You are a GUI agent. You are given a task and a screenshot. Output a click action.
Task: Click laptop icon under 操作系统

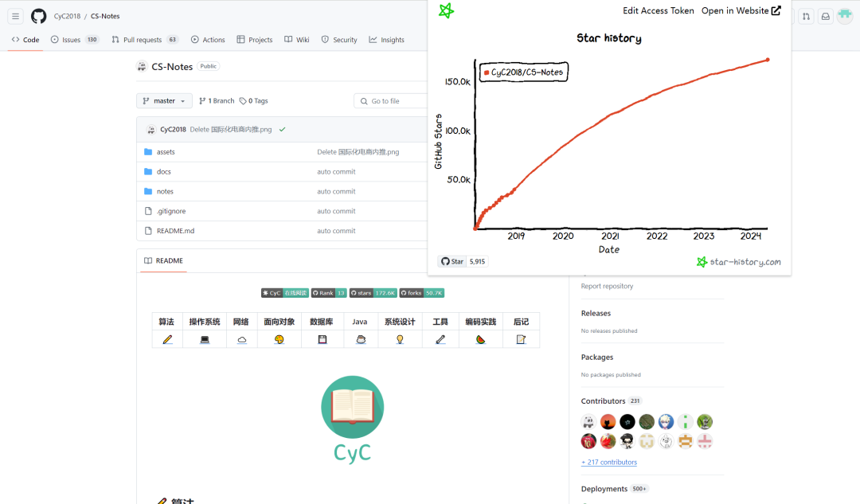point(205,339)
